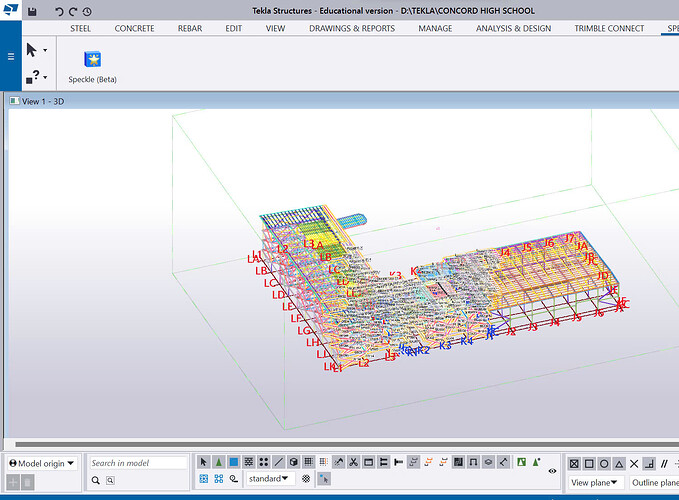Switch to the EDIT ribbon tab
This screenshot has width=679, height=500.
click(x=233, y=29)
